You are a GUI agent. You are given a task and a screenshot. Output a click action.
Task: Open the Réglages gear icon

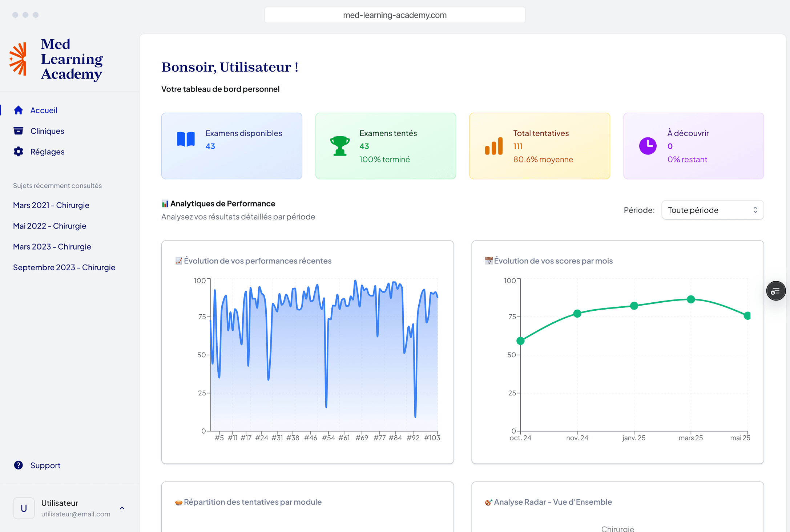coord(19,152)
